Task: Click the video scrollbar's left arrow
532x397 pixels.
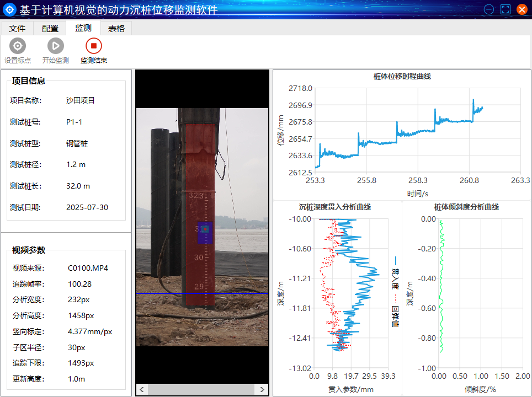Action: tap(142, 390)
